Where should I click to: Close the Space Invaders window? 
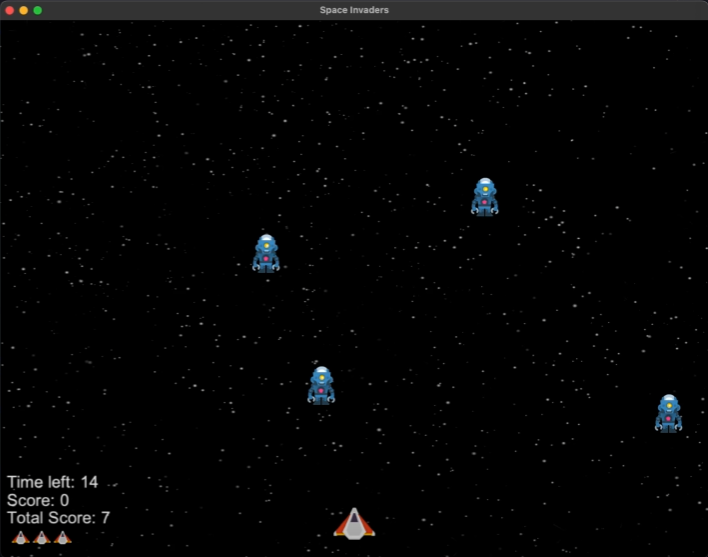point(9,10)
